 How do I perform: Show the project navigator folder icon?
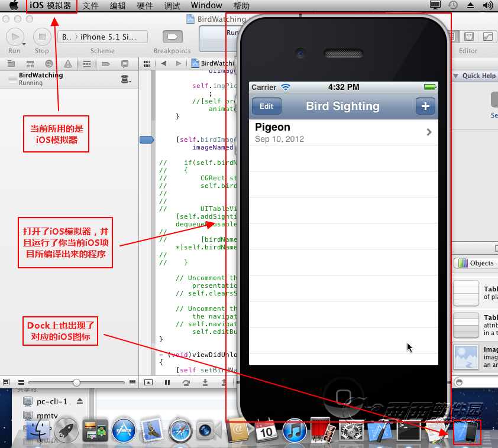pyautogui.click(x=11, y=64)
